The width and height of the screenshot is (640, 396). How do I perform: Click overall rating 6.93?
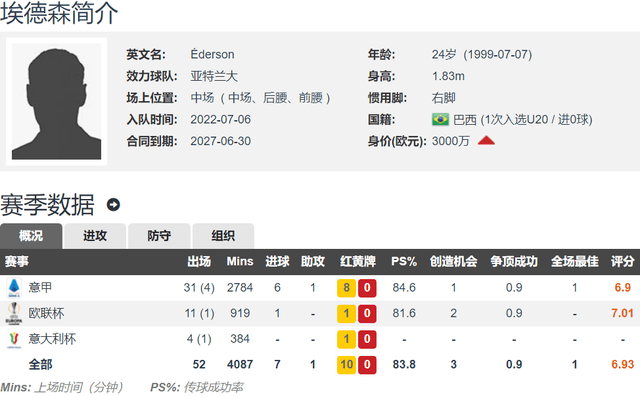[622, 364]
